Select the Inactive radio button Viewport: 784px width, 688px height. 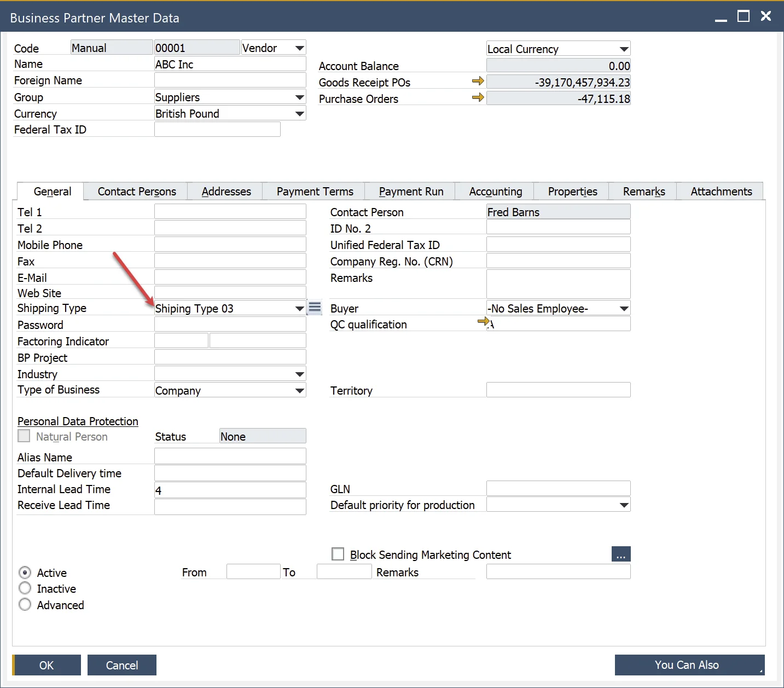tap(25, 588)
